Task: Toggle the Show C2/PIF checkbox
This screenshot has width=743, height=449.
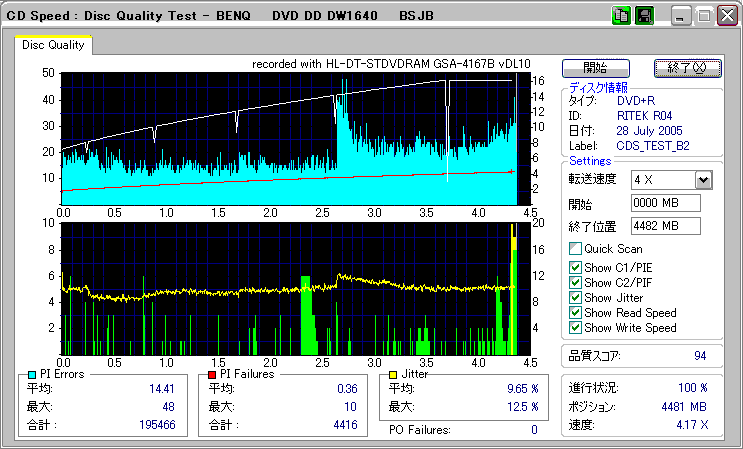Action: click(574, 283)
